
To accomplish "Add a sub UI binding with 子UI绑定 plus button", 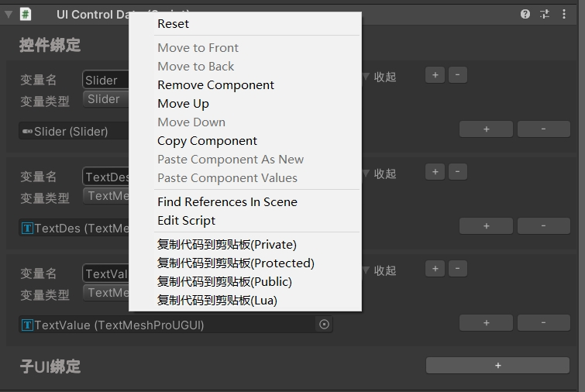I will coord(497,366).
